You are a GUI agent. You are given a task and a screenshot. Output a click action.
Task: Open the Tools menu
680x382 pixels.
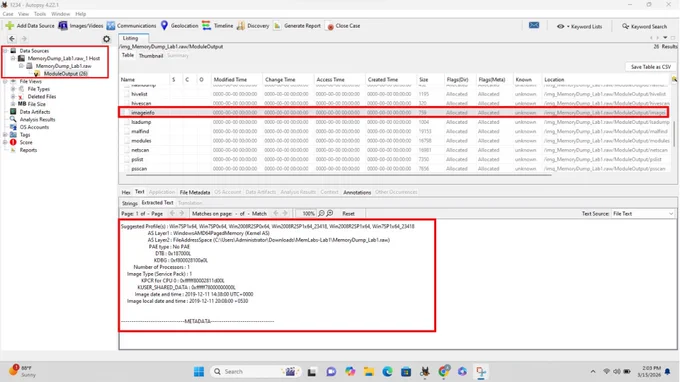click(40, 14)
